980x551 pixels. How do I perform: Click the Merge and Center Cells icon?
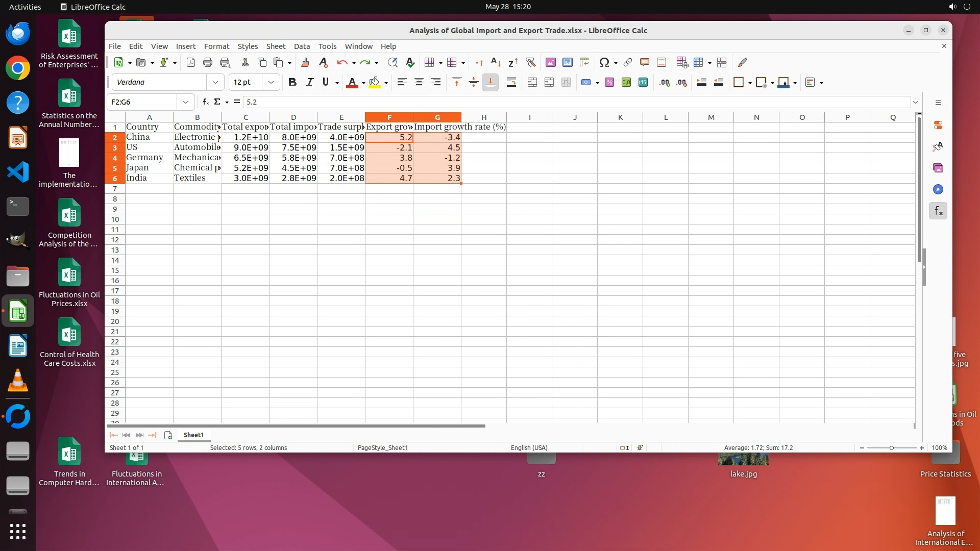point(532,82)
